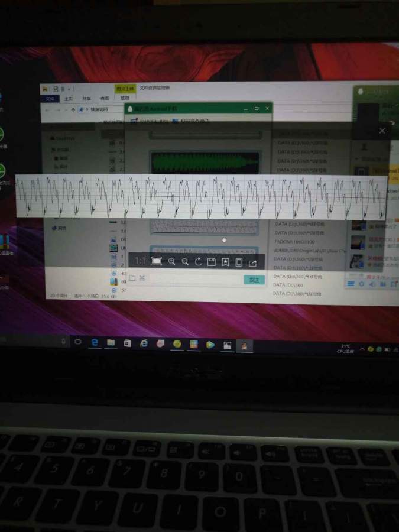This screenshot has width=399, height=532.
Task: Click the share/forward icon in viewer toolbar
Action: pos(253,263)
